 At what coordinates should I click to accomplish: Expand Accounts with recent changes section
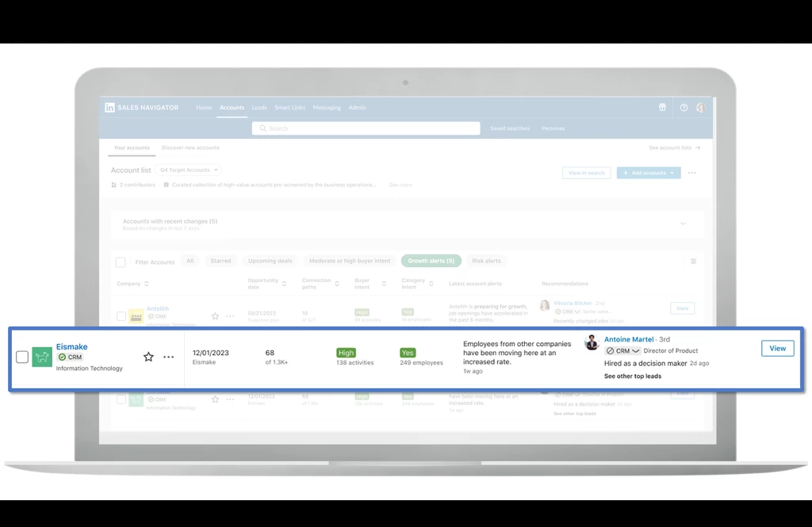[683, 223]
